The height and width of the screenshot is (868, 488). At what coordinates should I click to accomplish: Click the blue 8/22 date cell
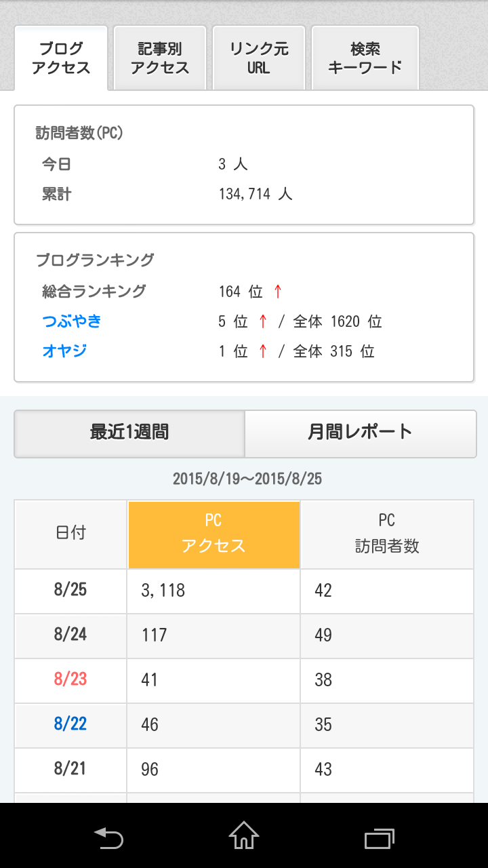70,725
